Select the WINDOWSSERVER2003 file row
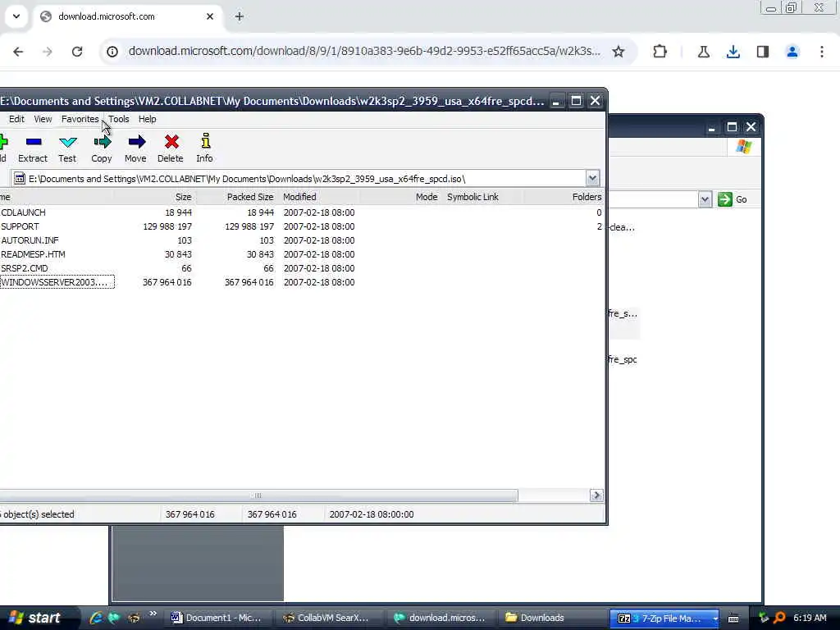This screenshot has width=840, height=630. pos(300,282)
